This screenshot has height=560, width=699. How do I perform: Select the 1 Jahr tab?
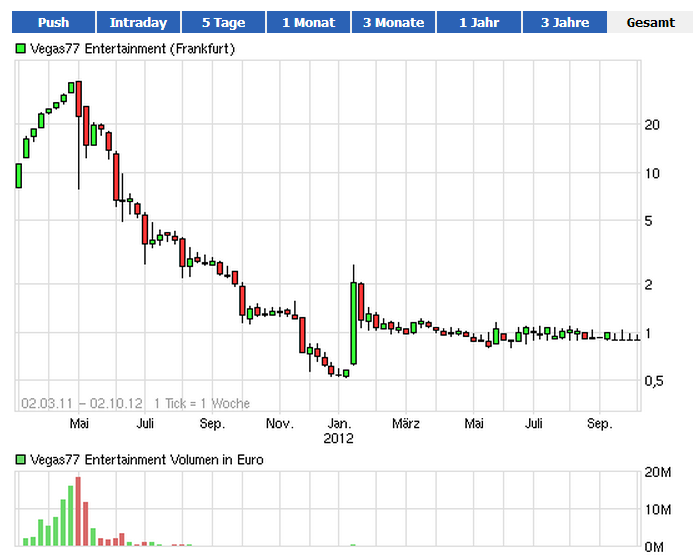(x=479, y=22)
